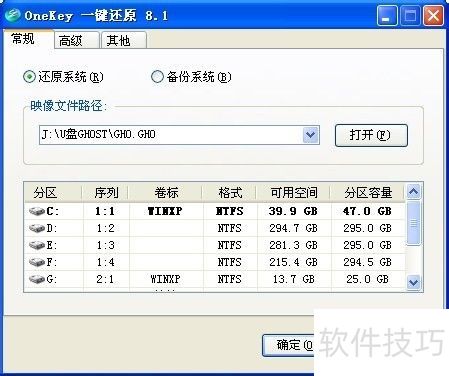Minimize the OneKey window
Viewport: 449px width, 376px height.
[387, 15]
